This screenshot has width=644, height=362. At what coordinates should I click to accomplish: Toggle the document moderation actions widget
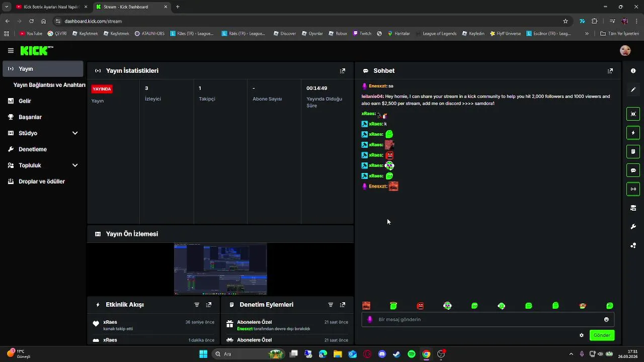[x=633, y=151]
